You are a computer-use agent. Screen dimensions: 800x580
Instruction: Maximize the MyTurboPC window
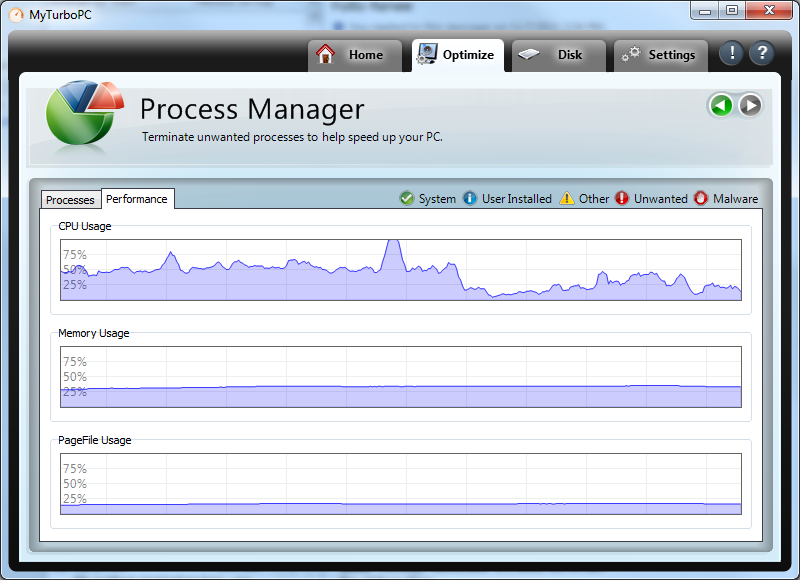coord(732,11)
